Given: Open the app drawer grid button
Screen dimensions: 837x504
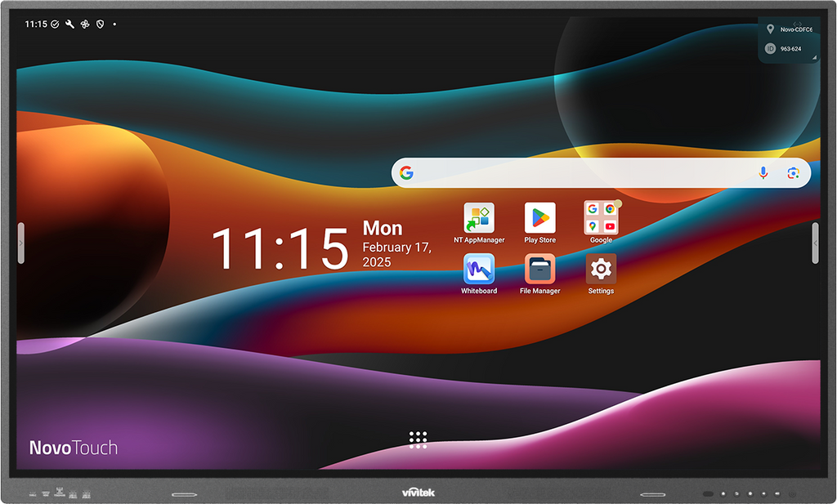Looking at the screenshot, I should [x=418, y=439].
